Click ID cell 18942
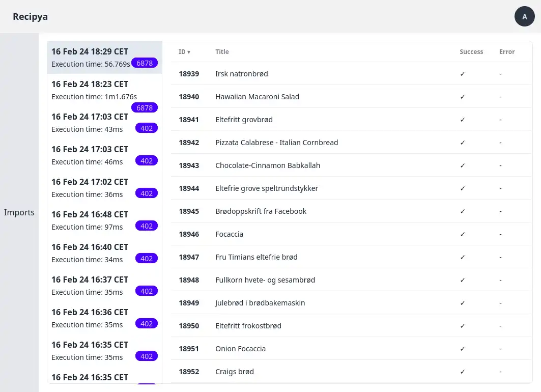 (x=189, y=143)
